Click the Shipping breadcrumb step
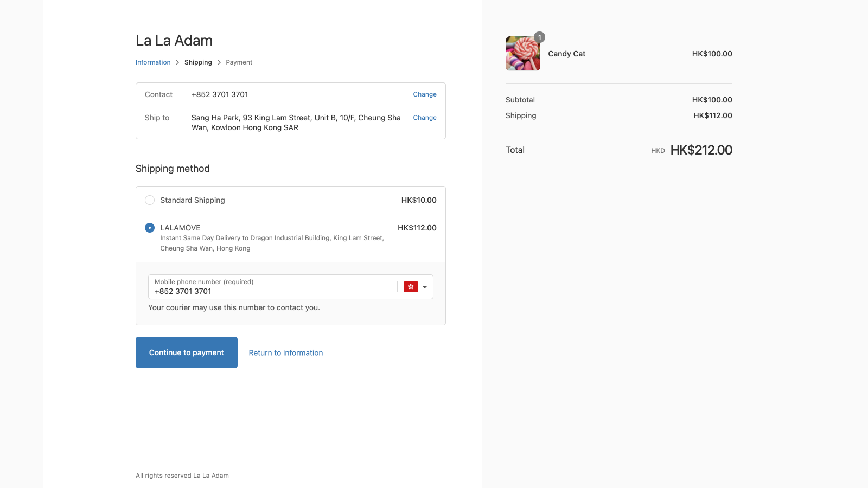This screenshot has width=868, height=488. (198, 62)
